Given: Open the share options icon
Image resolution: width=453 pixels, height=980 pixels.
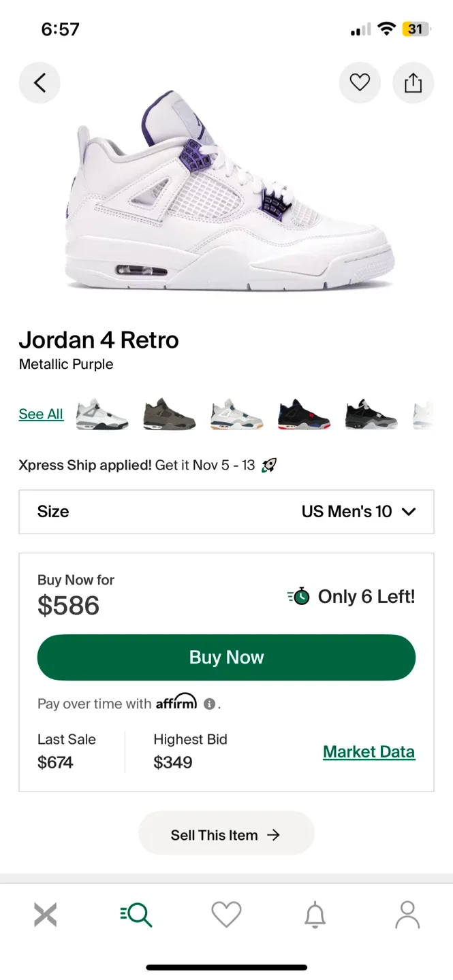Looking at the screenshot, I should click(413, 82).
